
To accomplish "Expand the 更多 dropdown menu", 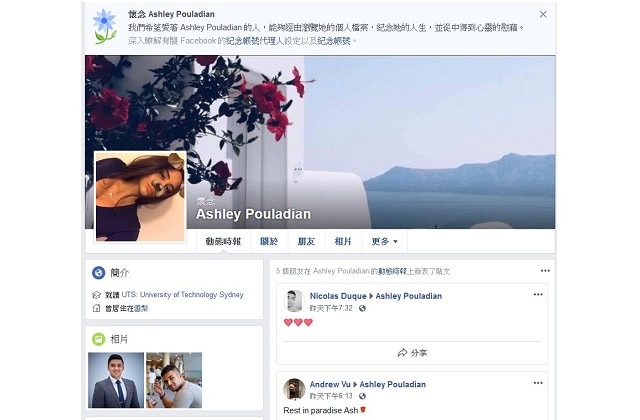I will click(x=384, y=241).
